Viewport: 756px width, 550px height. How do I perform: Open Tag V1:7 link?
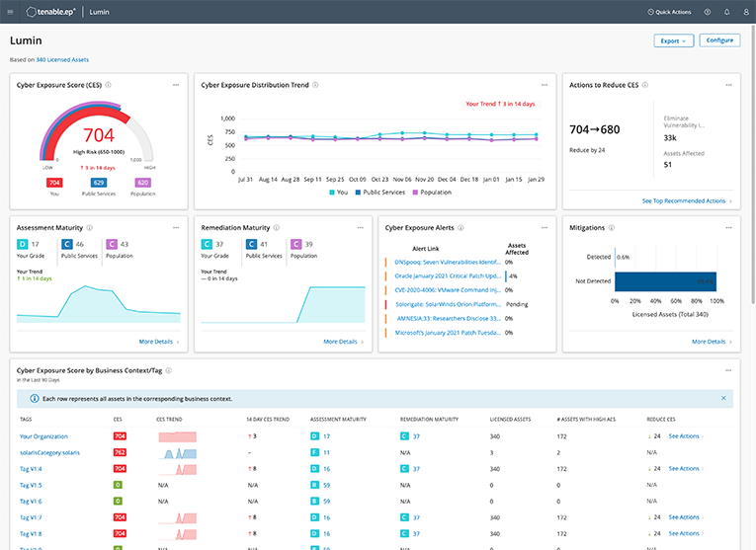pos(31,517)
